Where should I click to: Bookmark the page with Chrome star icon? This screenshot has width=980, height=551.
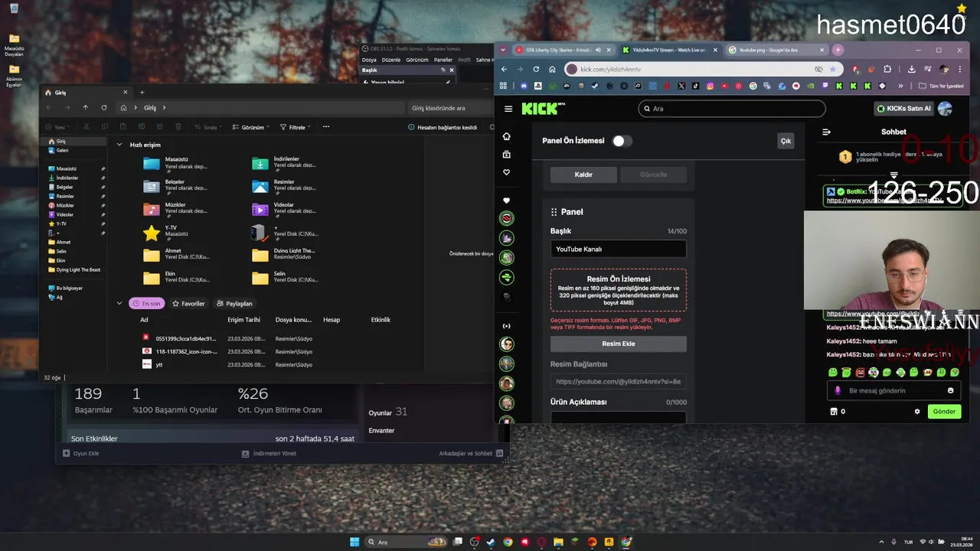[x=832, y=69]
